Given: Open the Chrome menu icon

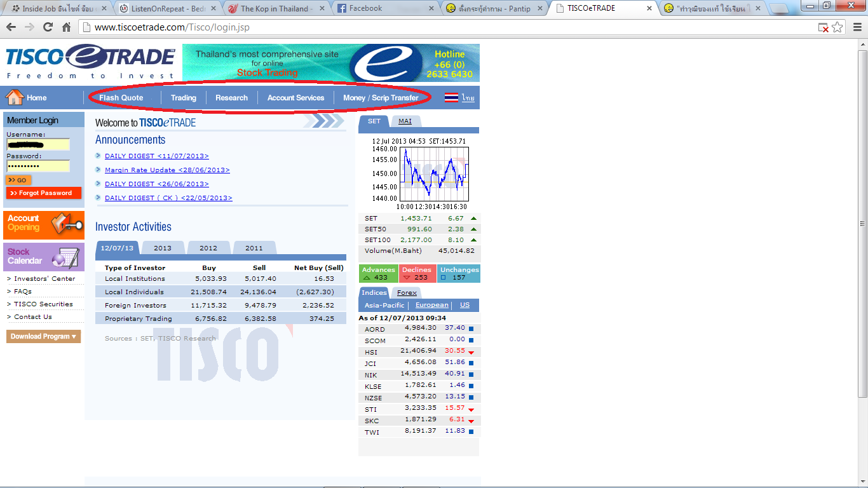Looking at the screenshot, I should point(856,27).
